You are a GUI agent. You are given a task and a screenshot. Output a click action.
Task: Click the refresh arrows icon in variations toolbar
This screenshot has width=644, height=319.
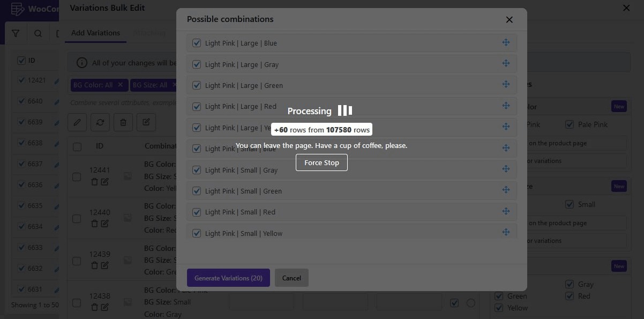point(100,122)
